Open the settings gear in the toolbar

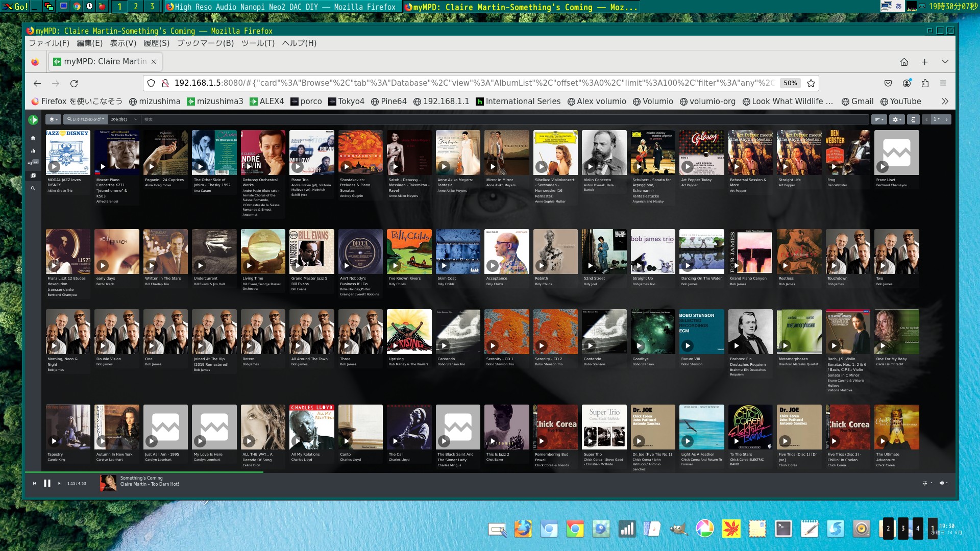896,119
